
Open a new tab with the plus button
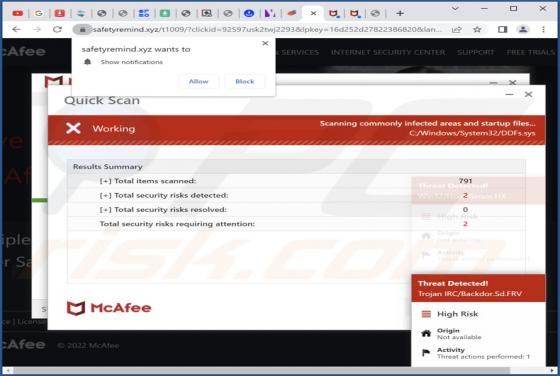point(400,14)
